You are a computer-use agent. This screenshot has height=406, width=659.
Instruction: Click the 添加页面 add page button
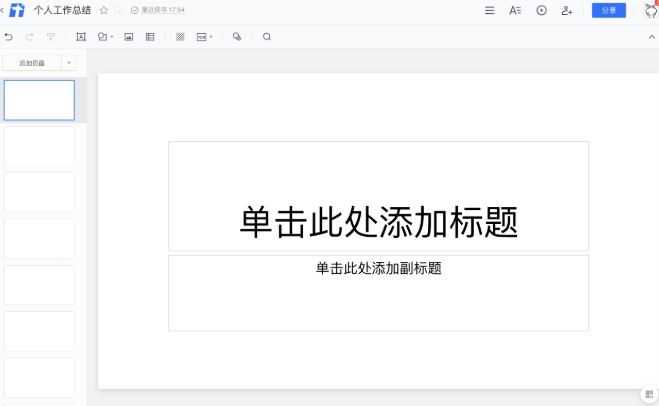pyautogui.click(x=32, y=63)
